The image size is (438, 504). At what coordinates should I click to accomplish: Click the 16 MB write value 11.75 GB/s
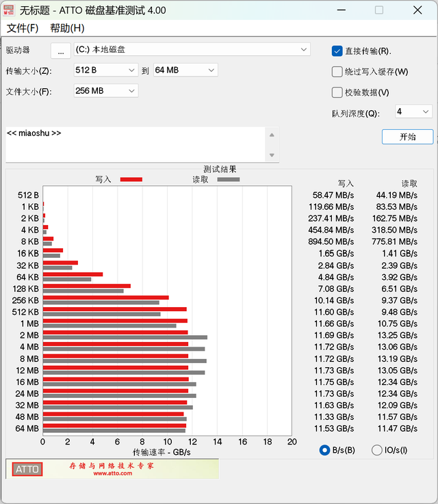[334, 382]
